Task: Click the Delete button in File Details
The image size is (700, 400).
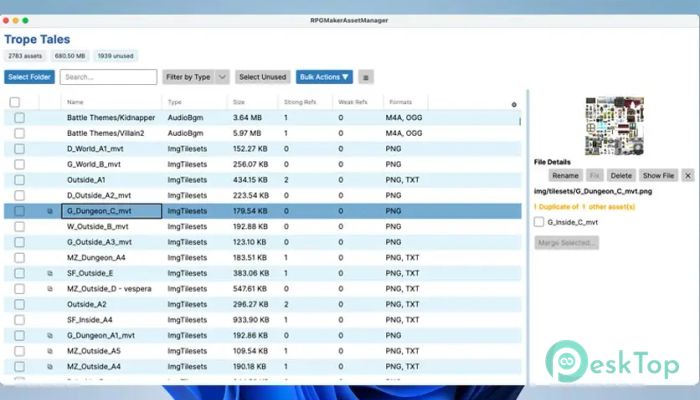Action: tap(621, 175)
